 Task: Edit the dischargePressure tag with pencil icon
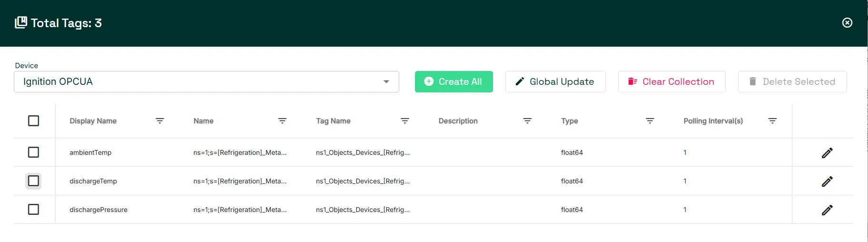(x=827, y=210)
